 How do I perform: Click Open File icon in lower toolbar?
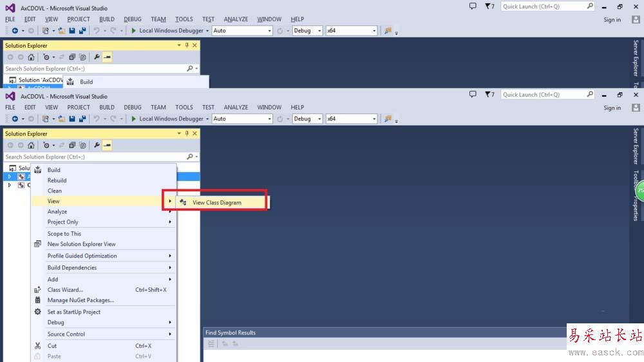click(x=62, y=119)
